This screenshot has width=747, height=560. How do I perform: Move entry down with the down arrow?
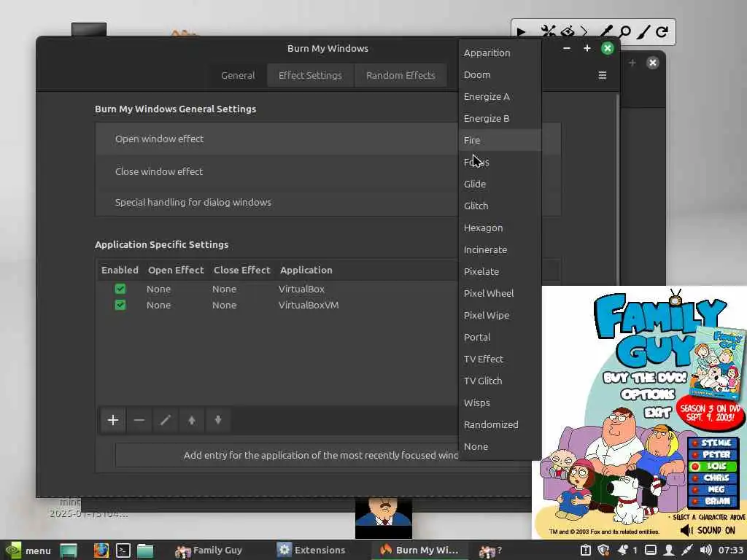[217, 420]
